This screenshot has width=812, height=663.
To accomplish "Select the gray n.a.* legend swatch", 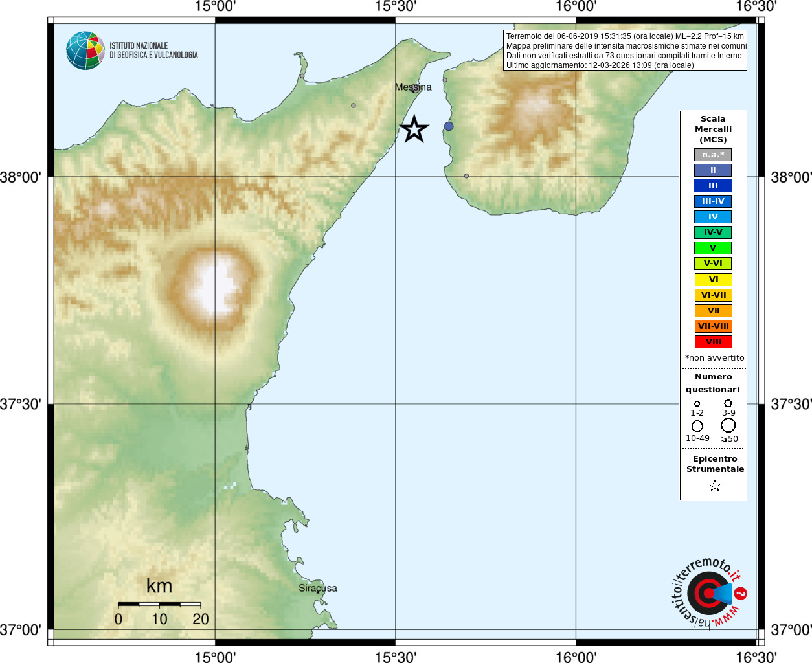I will coord(713,155).
